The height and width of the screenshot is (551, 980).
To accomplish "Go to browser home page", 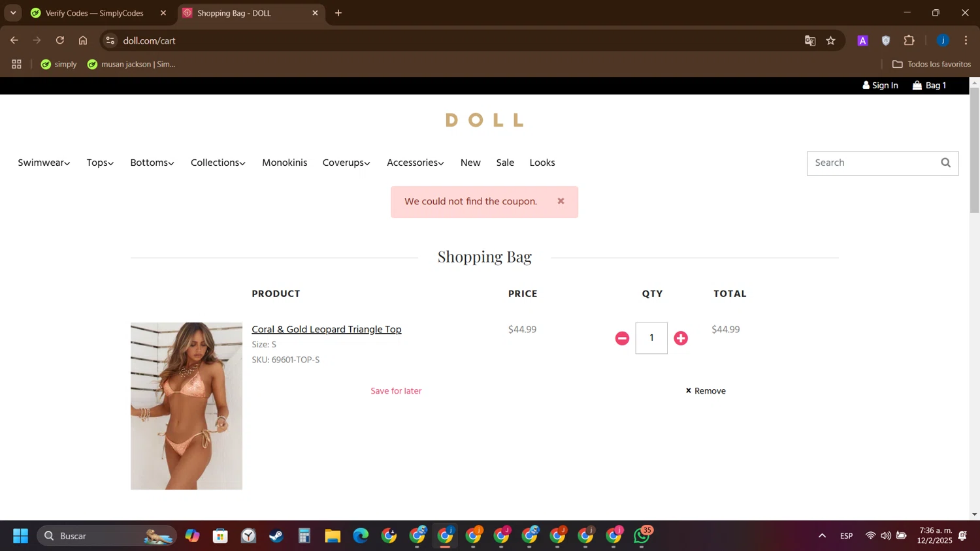I will pos(83,40).
